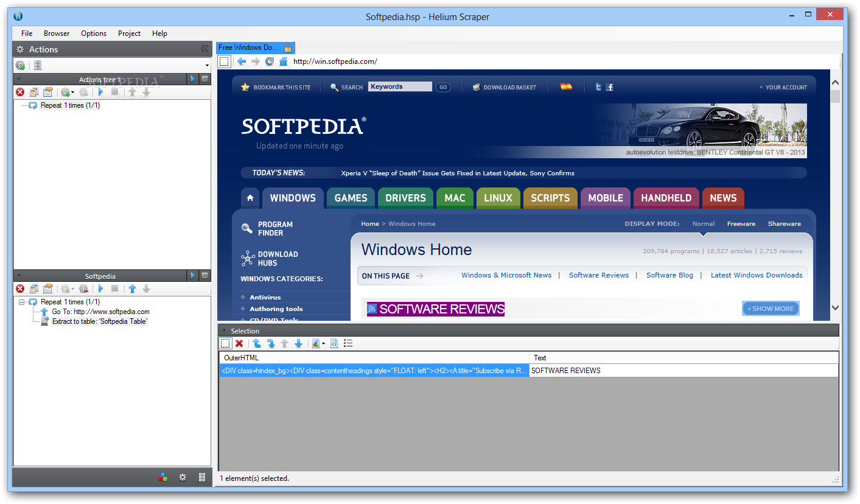
Task: Click remove-action gear in Softpedia toolbar
Action: click(84, 289)
